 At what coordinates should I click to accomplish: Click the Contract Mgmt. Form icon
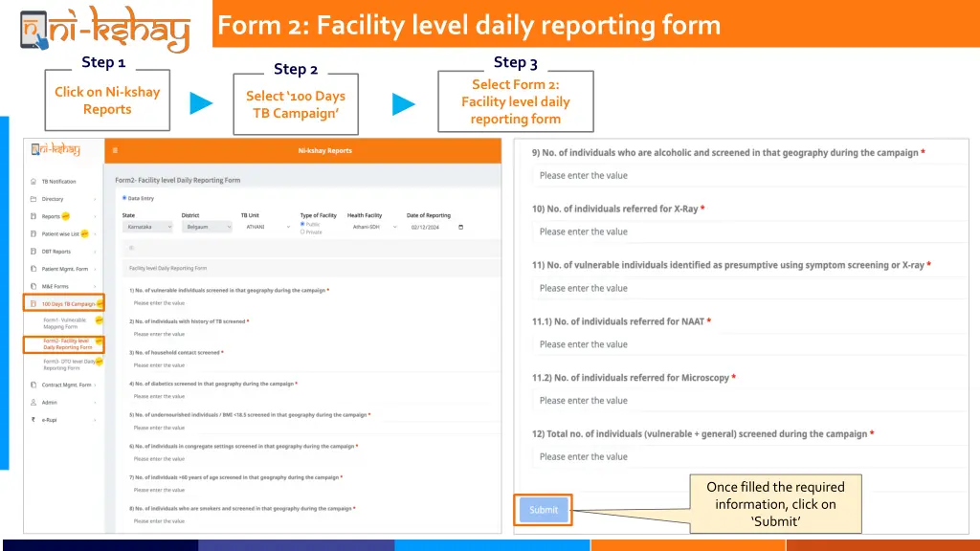point(33,385)
